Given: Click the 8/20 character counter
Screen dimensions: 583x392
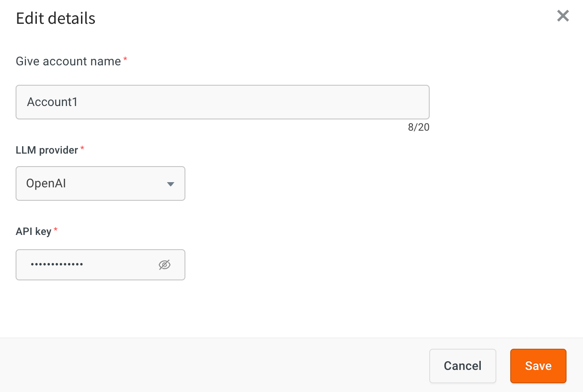Looking at the screenshot, I should tap(419, 127).
